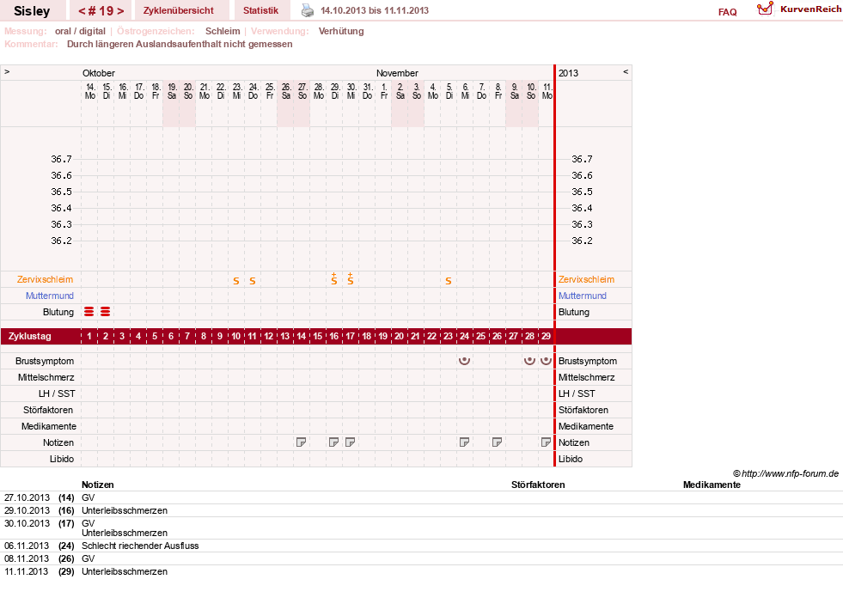Click the Zyklustag row label

point(29,336)
